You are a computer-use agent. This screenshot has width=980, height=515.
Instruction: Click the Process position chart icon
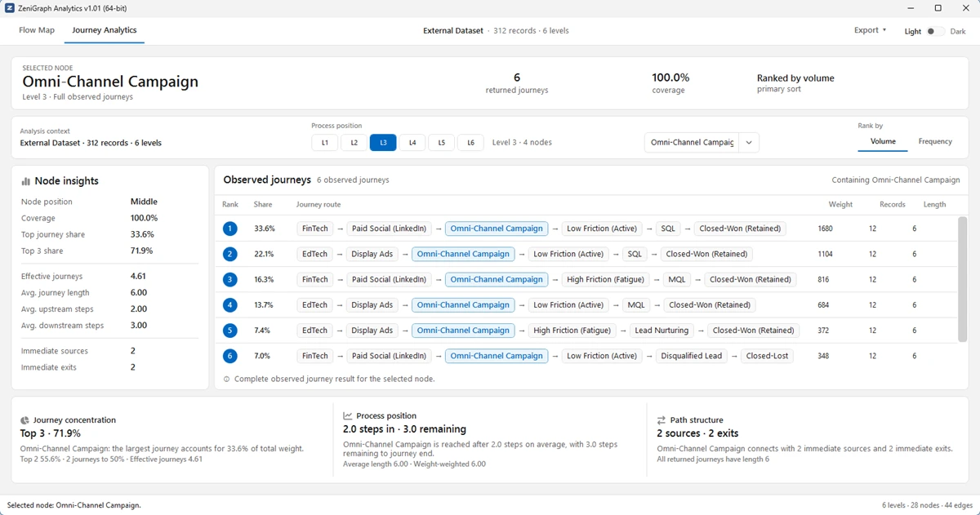click(348, 415)
